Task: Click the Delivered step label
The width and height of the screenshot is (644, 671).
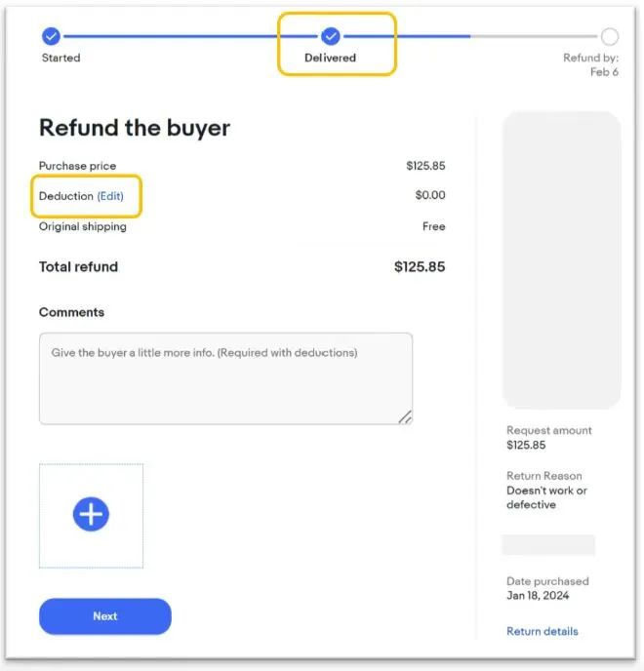Action: click(x=331, y=59)
